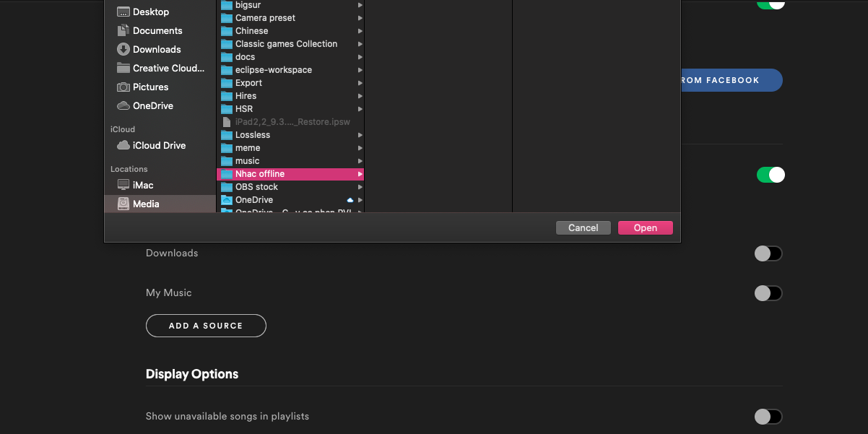Select the Hires folder name

246,96
